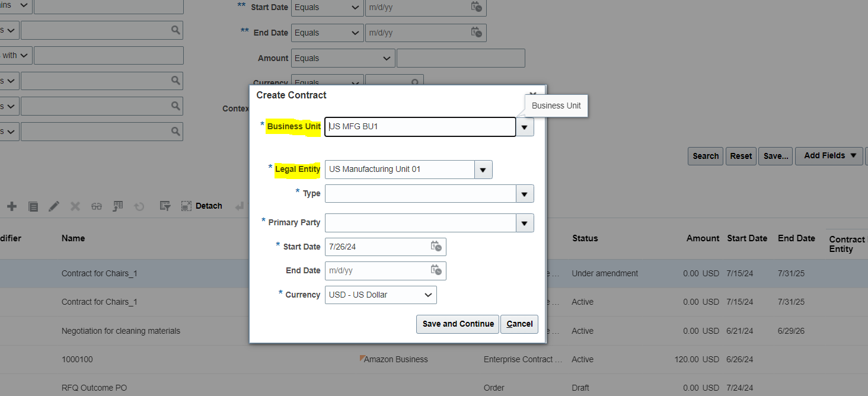This screenshot has width=868, height=396.
Task: Click the Export to Excel icon
Action: coord(117,206)
